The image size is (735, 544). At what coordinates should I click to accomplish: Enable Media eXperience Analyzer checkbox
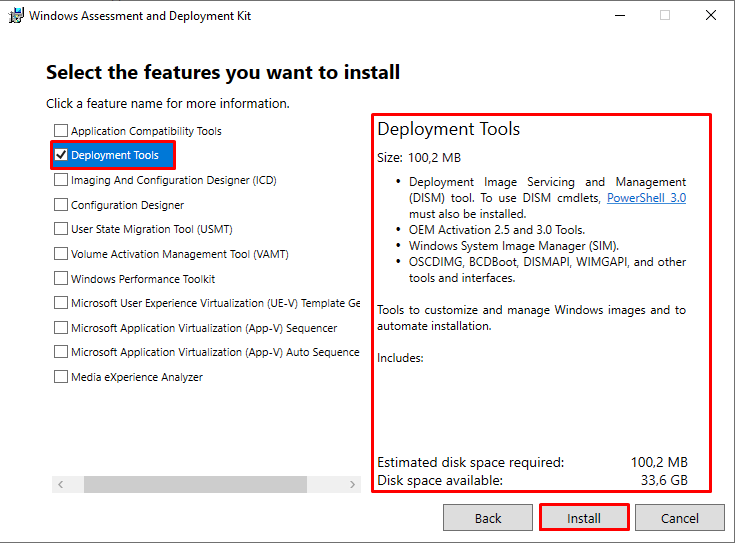tap(61, 377)
